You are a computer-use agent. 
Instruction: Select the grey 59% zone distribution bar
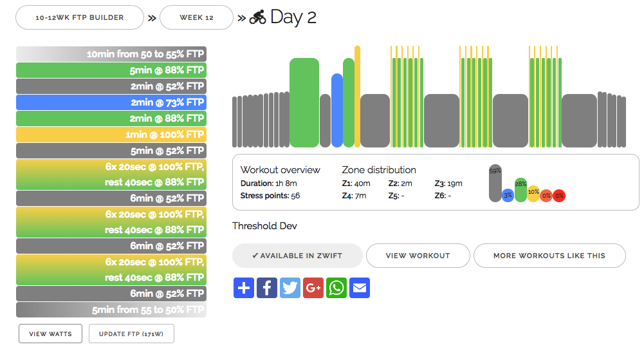[495, 184]
